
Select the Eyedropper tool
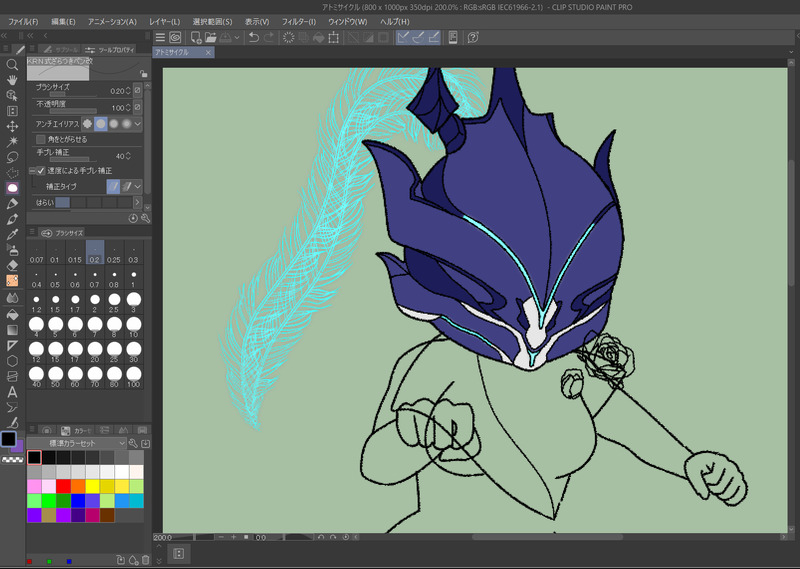pos(12,234)
